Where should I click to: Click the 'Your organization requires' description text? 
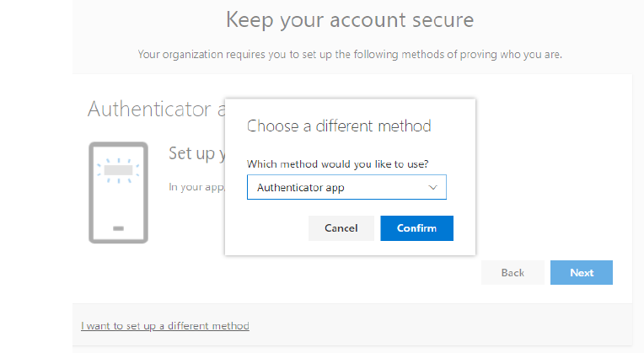350,55
